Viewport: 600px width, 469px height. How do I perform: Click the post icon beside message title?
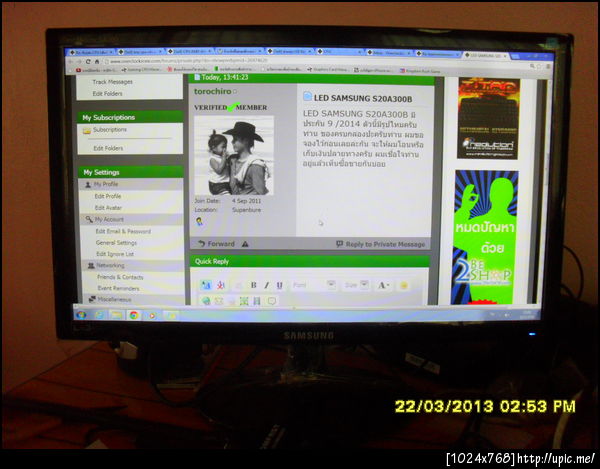tap(307, 96)
